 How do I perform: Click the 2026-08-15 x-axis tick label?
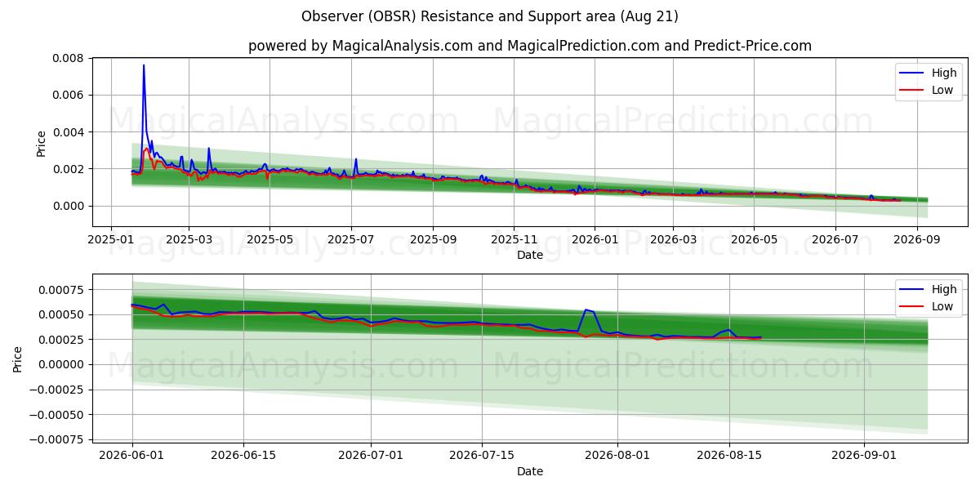(728, 457)
